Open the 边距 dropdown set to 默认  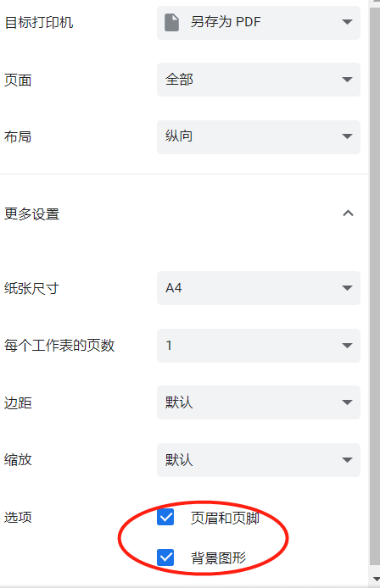point(259,402)
